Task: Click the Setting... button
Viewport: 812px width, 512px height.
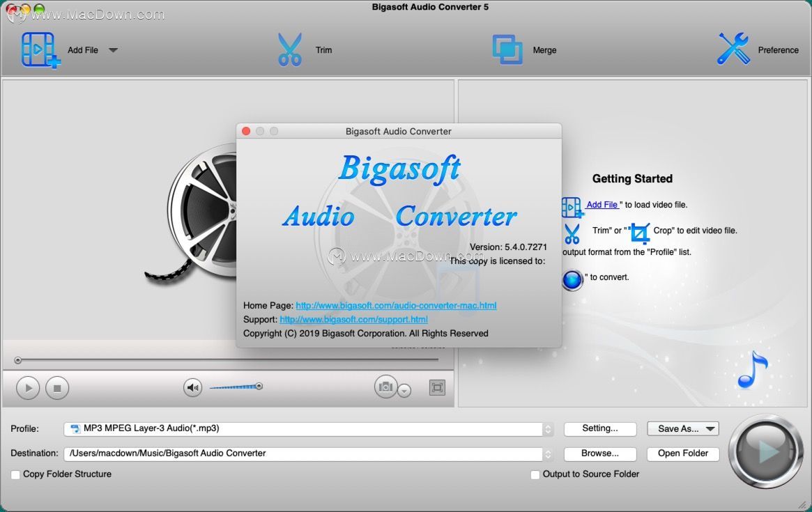Action: [599, 428]
